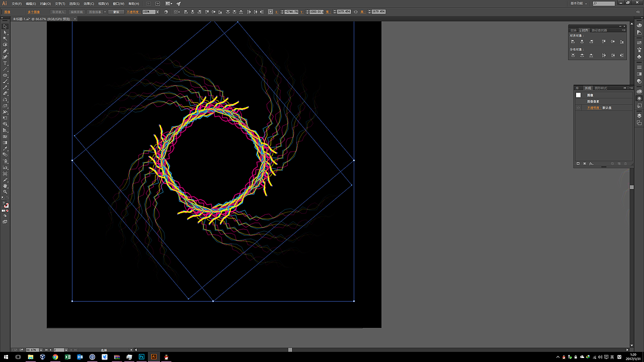Add new stroke in Appearance panel footer
This screenshot has width=644, height=362.
pyautogui.click(x=578, y=163)
